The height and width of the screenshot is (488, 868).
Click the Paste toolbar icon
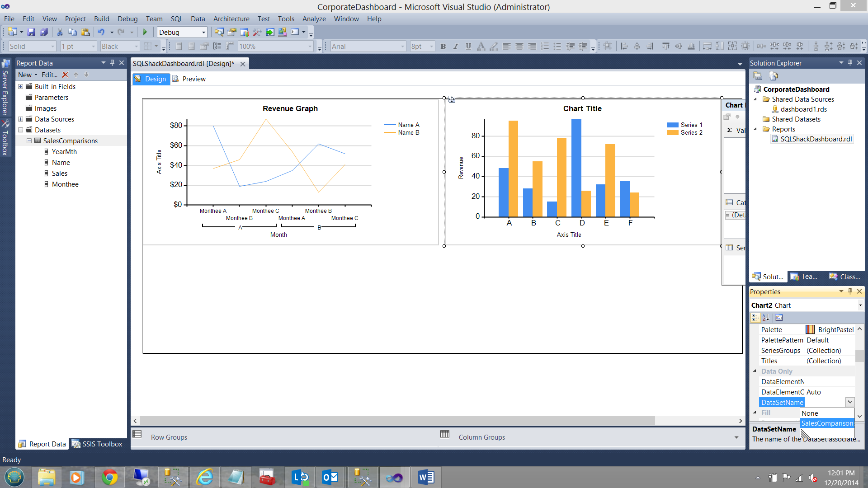tap(85, 32)
